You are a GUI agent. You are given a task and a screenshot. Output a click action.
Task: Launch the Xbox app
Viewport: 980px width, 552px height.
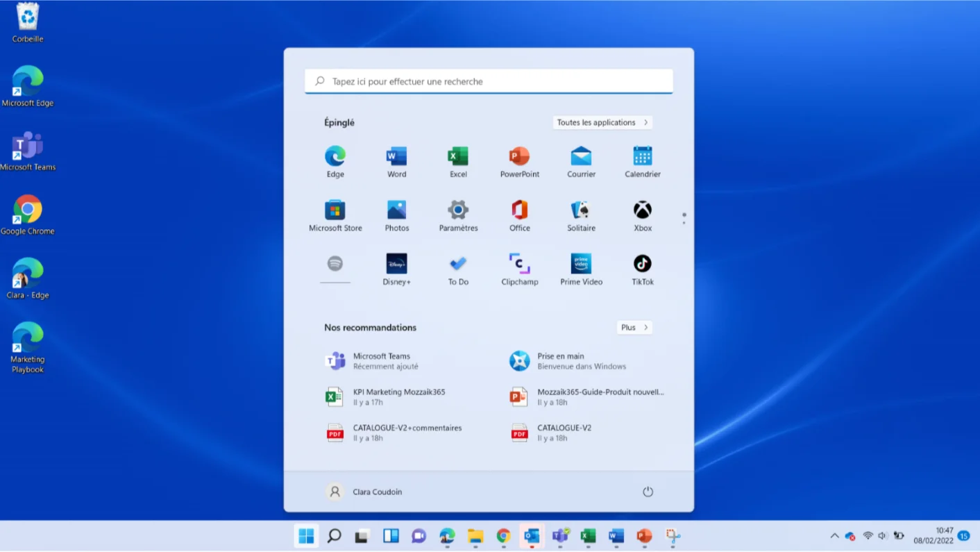click(643, 216)
